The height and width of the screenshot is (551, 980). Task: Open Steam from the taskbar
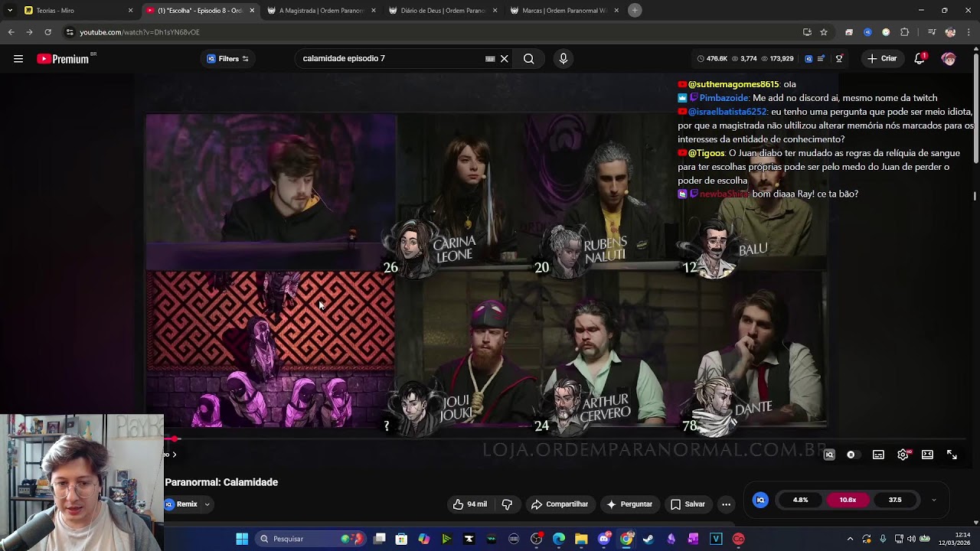pos(648,539)
